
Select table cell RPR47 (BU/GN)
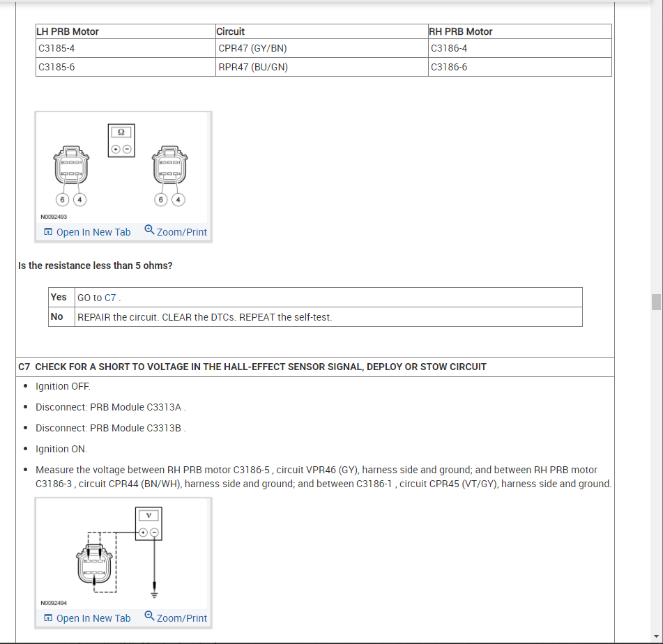click(322, 67)
